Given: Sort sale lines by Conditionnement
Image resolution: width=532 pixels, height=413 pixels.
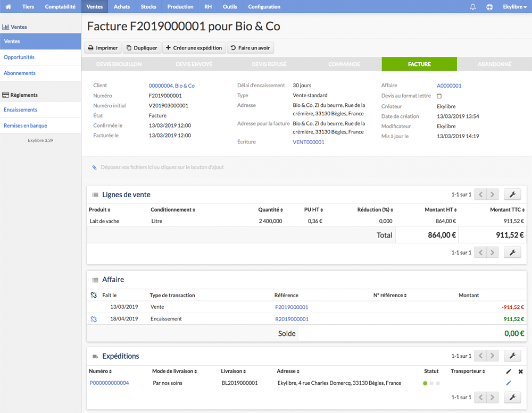Looking at the screenshot, I should (173, 209).
